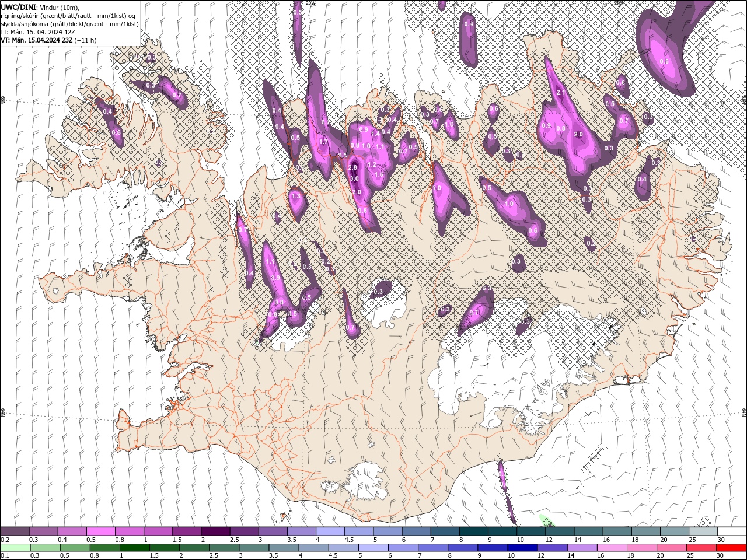Pick snow scale swatch between 18 and 20
The height and width of the screenshot is (560, 747).
645,531
